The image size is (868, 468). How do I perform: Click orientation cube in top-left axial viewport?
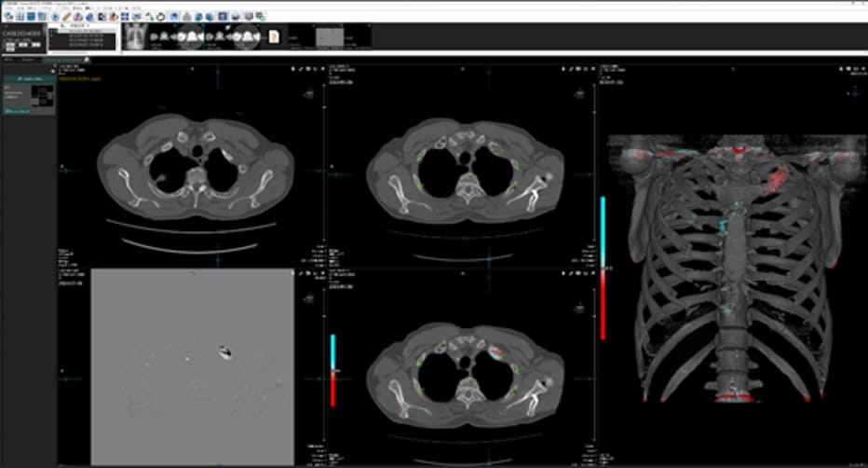309,94
